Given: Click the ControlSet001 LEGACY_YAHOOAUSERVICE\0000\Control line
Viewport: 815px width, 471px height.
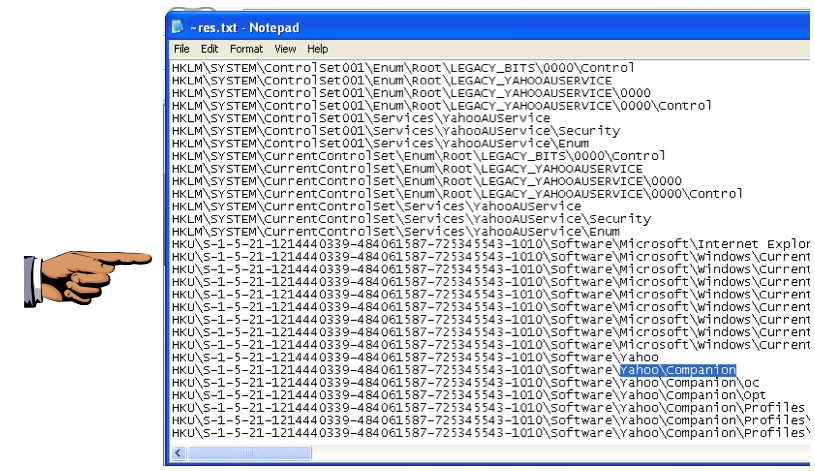Looking at the screenshot, I should (442, 106).
